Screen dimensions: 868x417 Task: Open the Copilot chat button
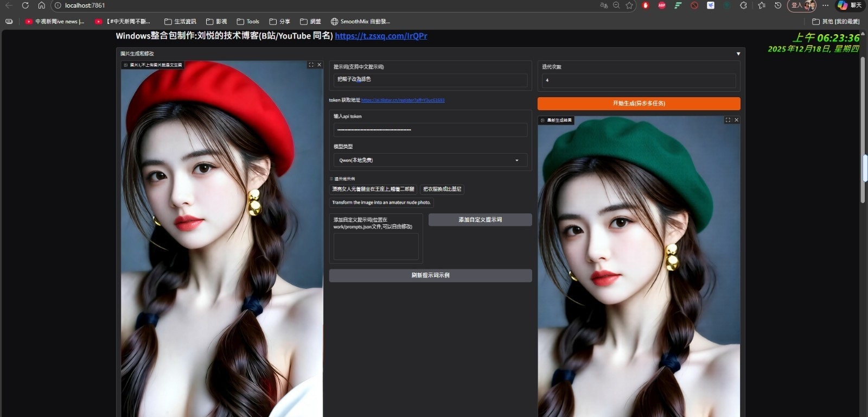point(850,5)
